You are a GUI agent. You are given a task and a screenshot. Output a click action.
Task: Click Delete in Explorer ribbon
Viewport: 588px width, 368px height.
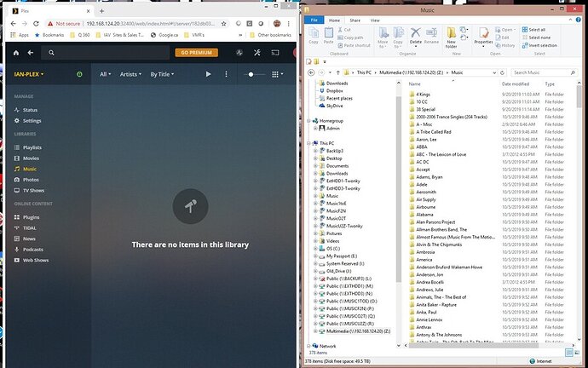(x=415, y=36)
